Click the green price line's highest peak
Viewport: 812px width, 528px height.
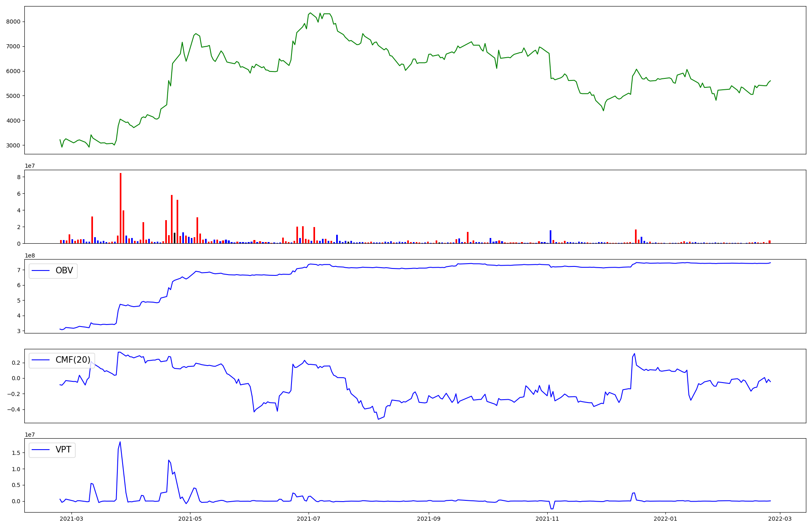311,13
